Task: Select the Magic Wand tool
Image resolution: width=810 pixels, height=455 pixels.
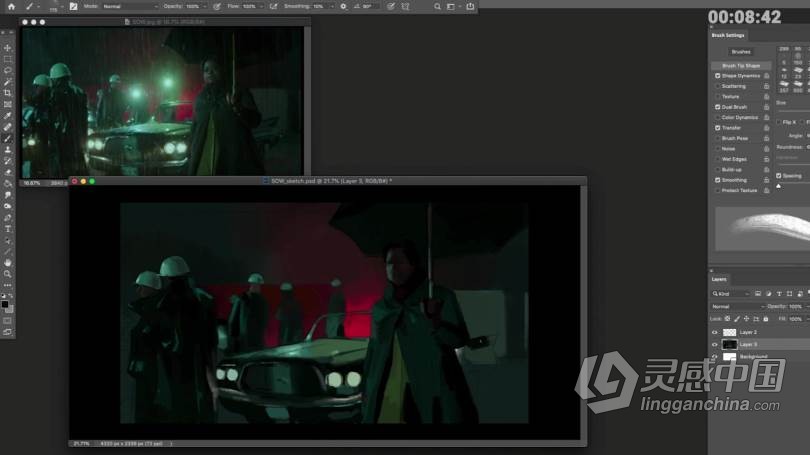Action: [7, 82]
